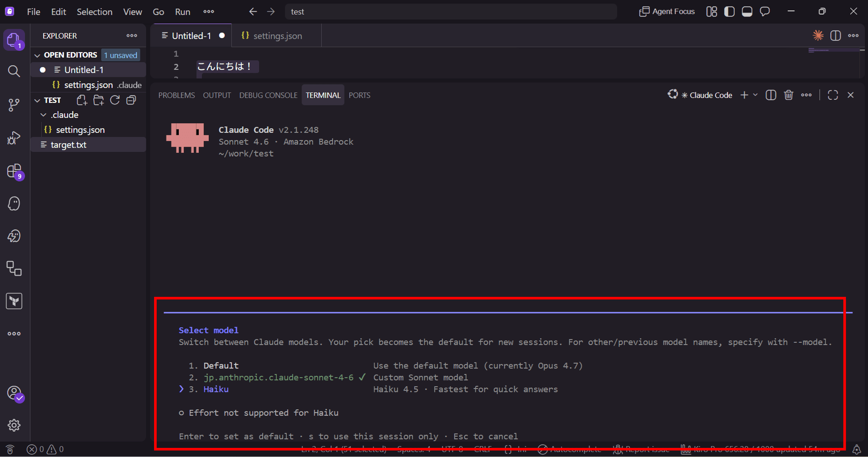Viewport: 868px width, 457px height.
Task: Switch to the Untitled-1 editor tab
Action: pyautogui.click(x=191, y=36)
